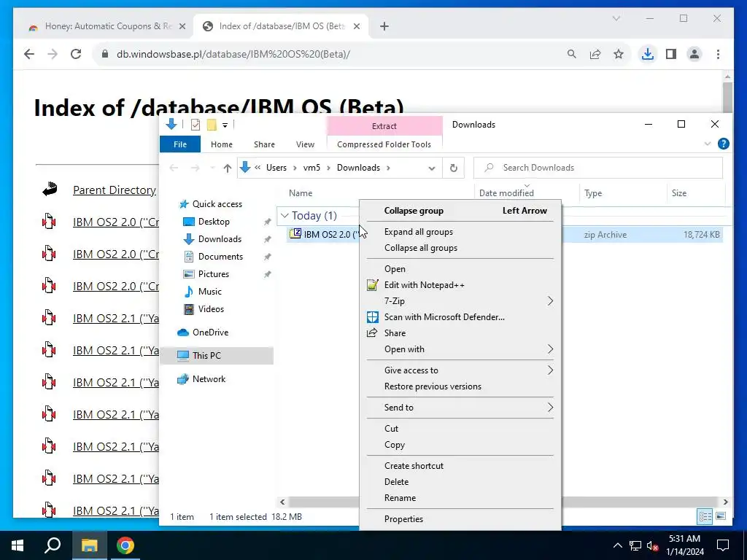Go up one folder level in Explorer
The image size is (747, 560).
228,168
